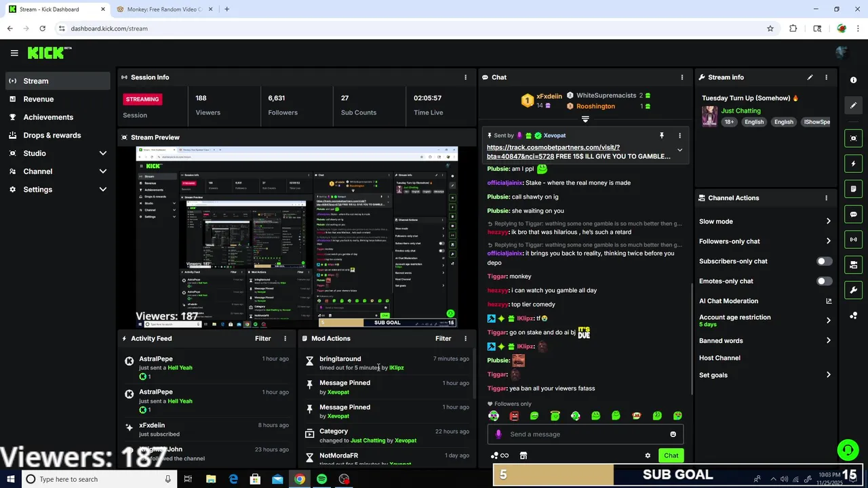Expand the pinned message chevron
Viewport: 868px width, 488px height.
(x=679, y=150)
